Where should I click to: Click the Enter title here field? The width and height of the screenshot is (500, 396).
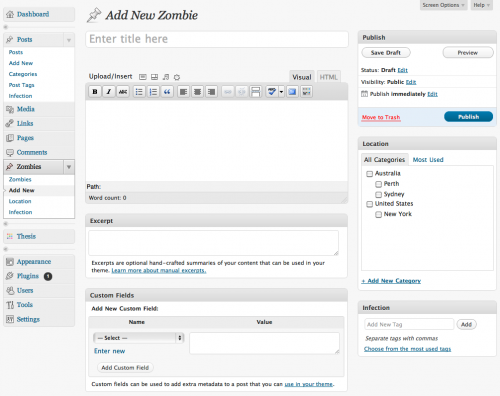pyautogui.click(x=217, y=39)
